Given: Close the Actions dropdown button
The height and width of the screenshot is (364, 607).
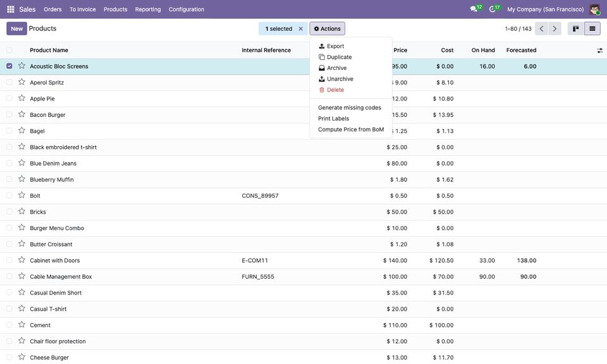Looking at the screenshot, I should pos(327,28).
